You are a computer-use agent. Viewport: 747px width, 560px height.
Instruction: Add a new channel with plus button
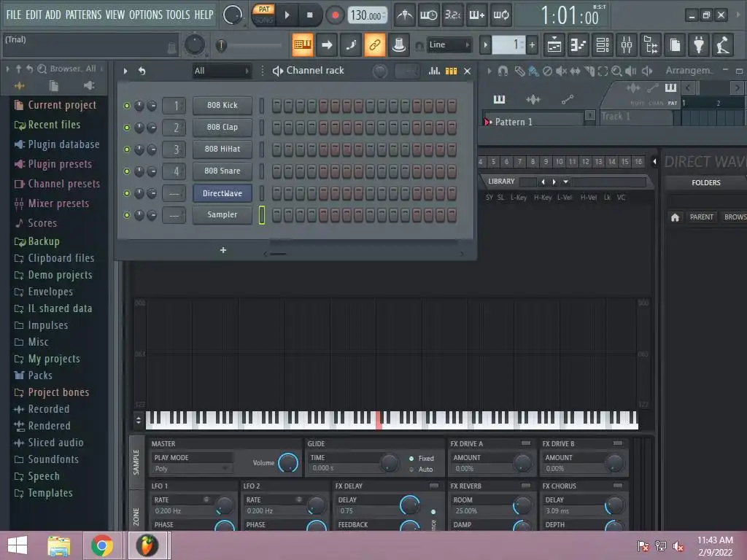223,251
